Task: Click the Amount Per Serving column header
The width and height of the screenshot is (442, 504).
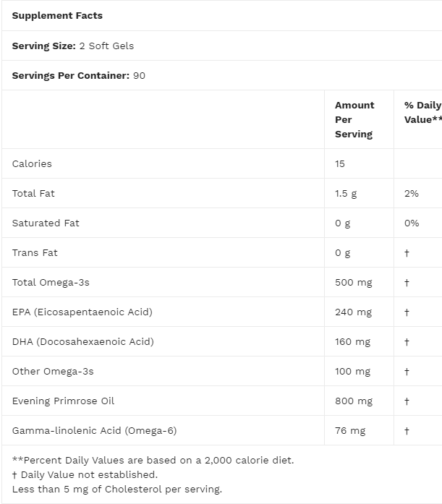Action: tap(354, 119)
